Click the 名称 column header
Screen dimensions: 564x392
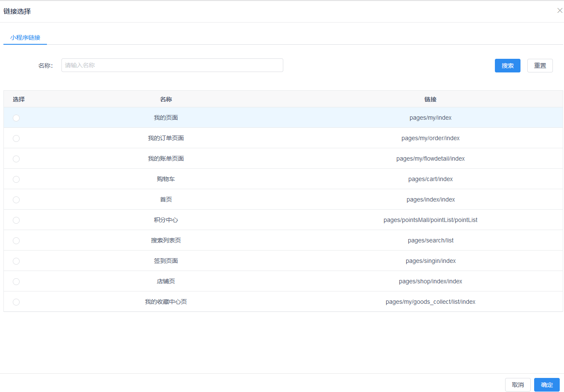point(166,99)
